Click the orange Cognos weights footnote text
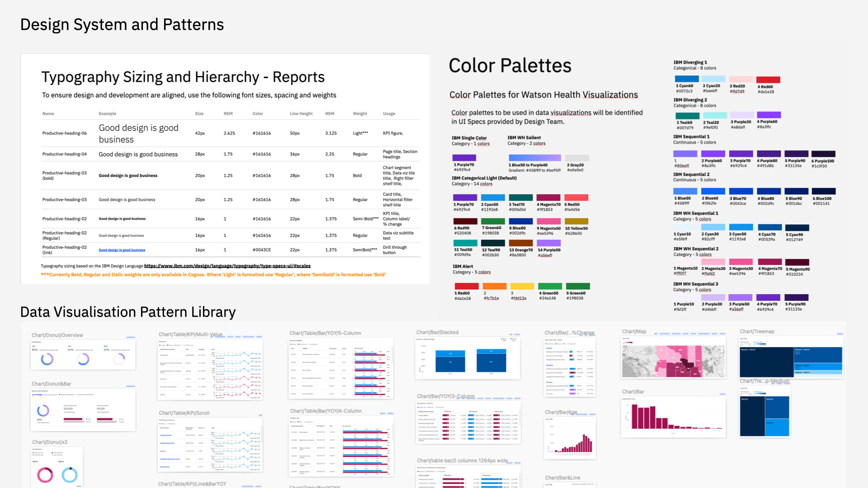The height and width of the screenshot is (488, 868). pyautogui.click(x=213, y=275)
